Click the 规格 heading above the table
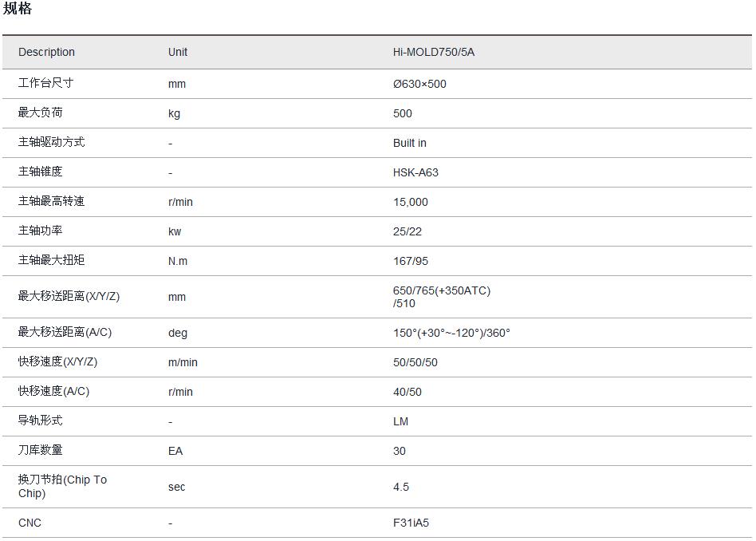The height and width of the screenshot is (541, 756). [18, 10]
